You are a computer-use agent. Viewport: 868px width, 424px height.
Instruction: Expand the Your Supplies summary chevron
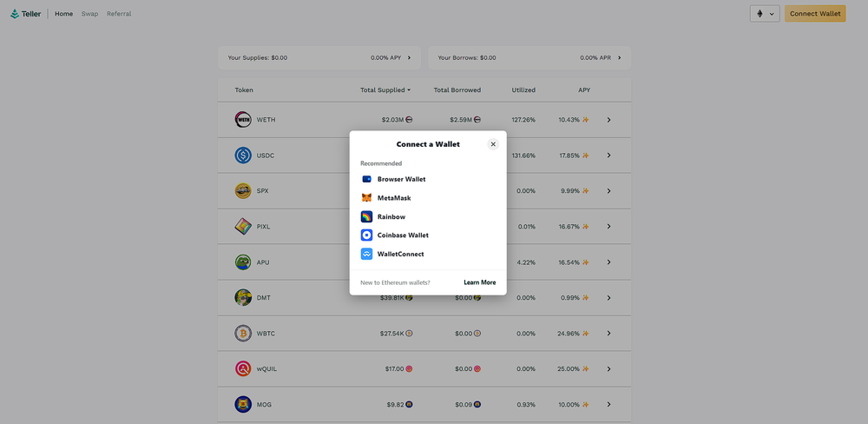tap(409, 58)
